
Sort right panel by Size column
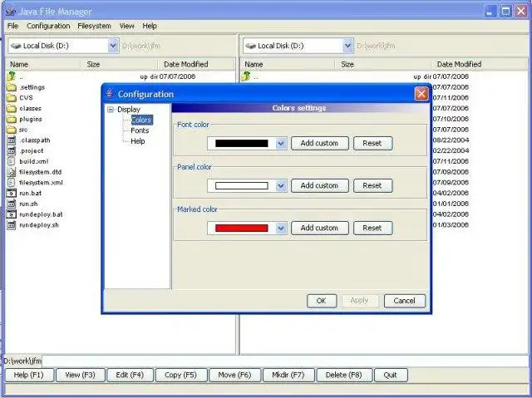[382, 65]
